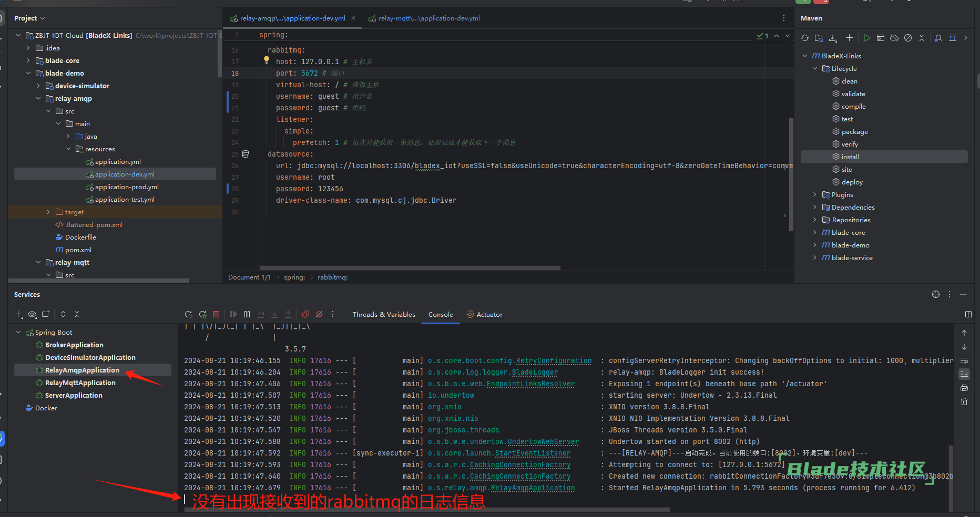Viewport: 980px width, 517px height.
Task: Switch to Threads & Variables tab
Action: click(384, 314)
